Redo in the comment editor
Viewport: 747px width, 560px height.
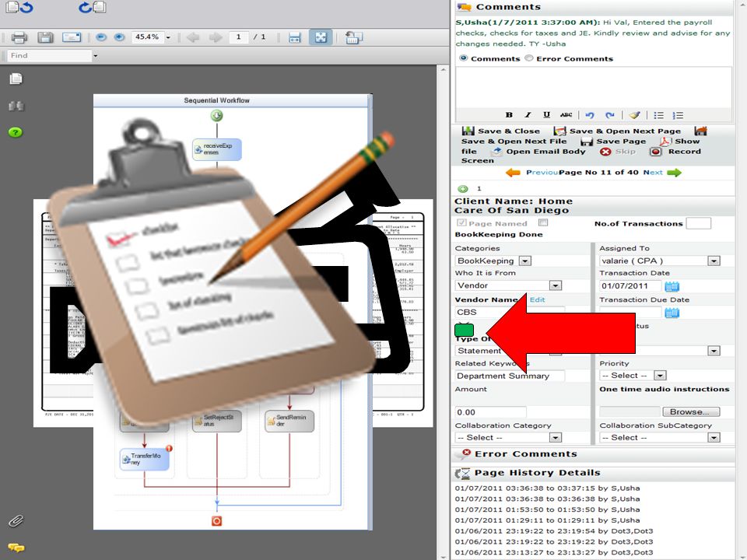click(x=610, y=115)
